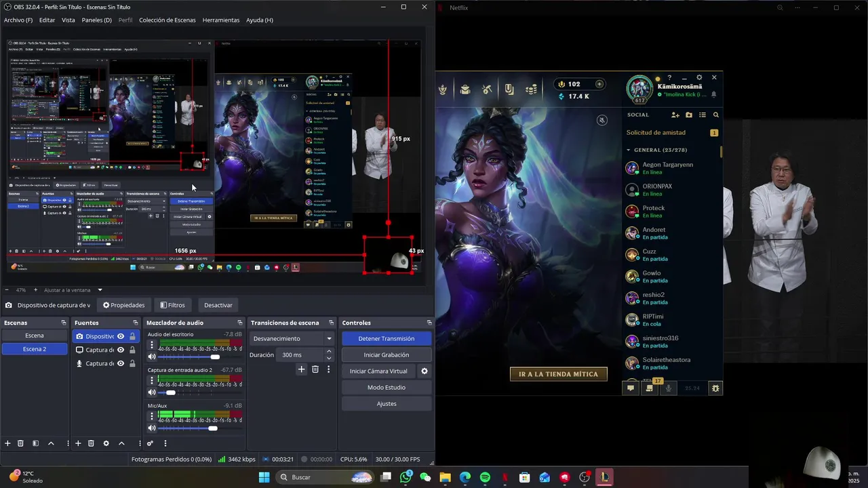Click the Windows taskbar Buscar field
Viewport: 868px width, 488px height.
pyautogui.click(x=326, y=477)
